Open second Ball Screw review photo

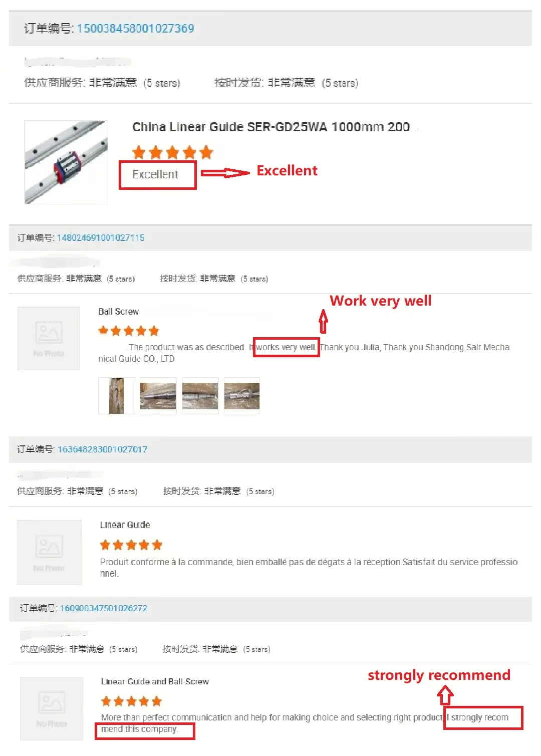(158, 396)
